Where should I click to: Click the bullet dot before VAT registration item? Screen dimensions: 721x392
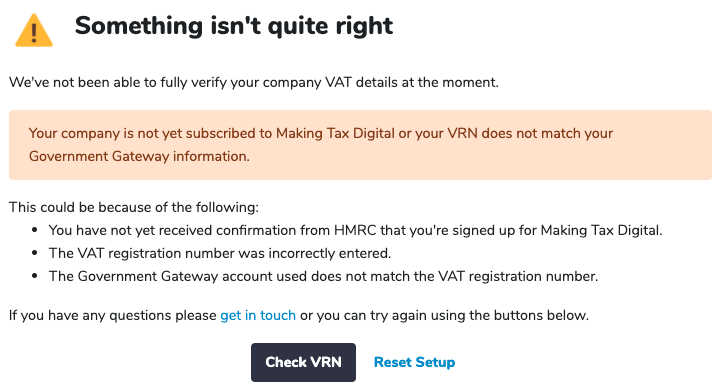34,253
